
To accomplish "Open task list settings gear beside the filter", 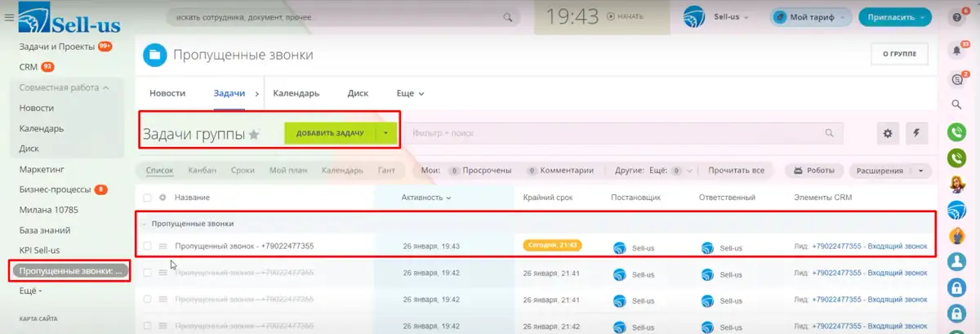I will point(889,133).
